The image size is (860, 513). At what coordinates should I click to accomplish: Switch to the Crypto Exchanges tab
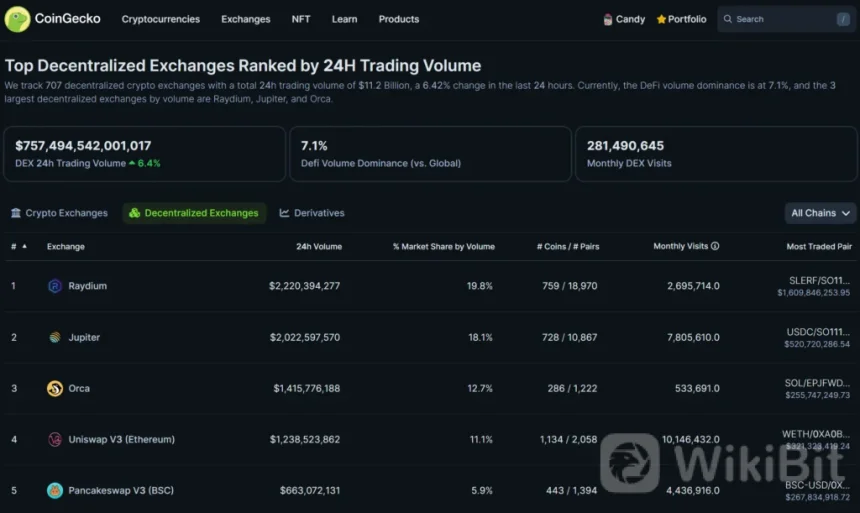coord(59,213)
